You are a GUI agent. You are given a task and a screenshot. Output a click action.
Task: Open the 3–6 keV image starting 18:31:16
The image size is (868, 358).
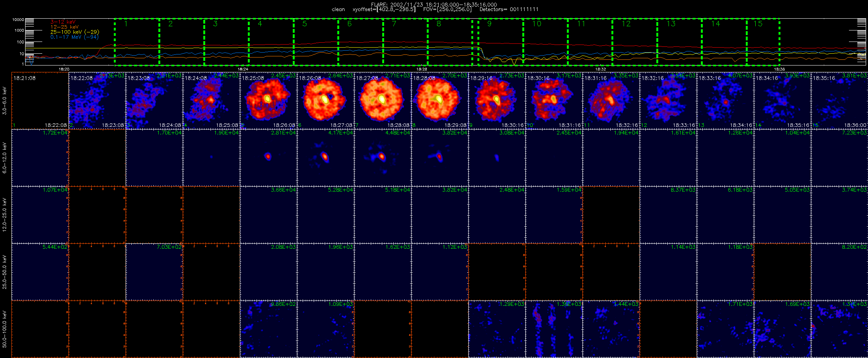[611, 100]
